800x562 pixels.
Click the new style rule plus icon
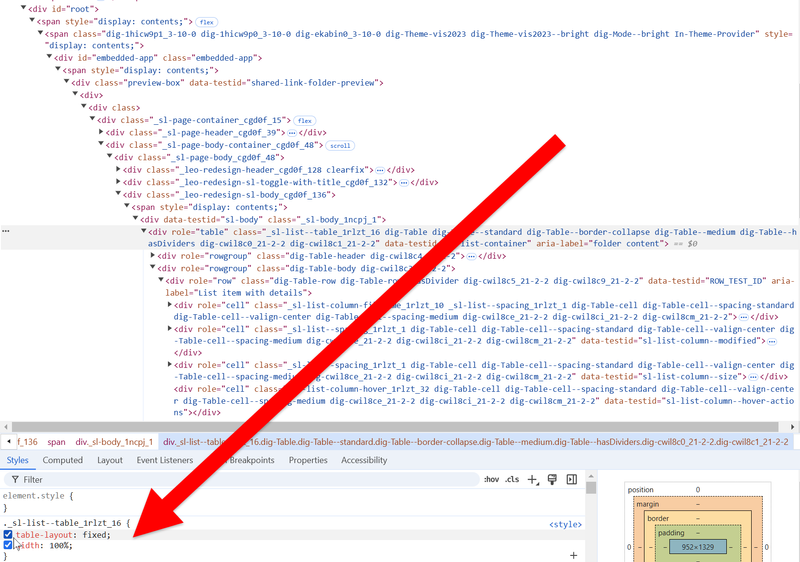tap(533, 480)
